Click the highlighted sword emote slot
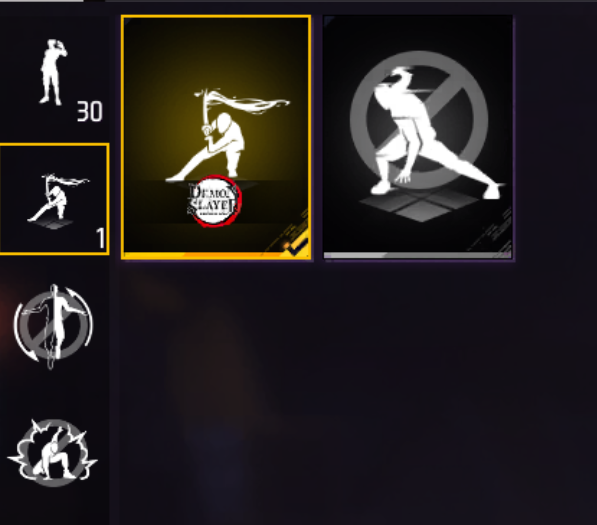 click(x=54, y=199)
